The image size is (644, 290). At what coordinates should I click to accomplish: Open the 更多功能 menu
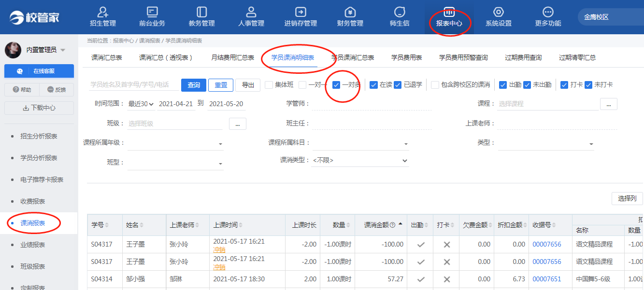548,17
